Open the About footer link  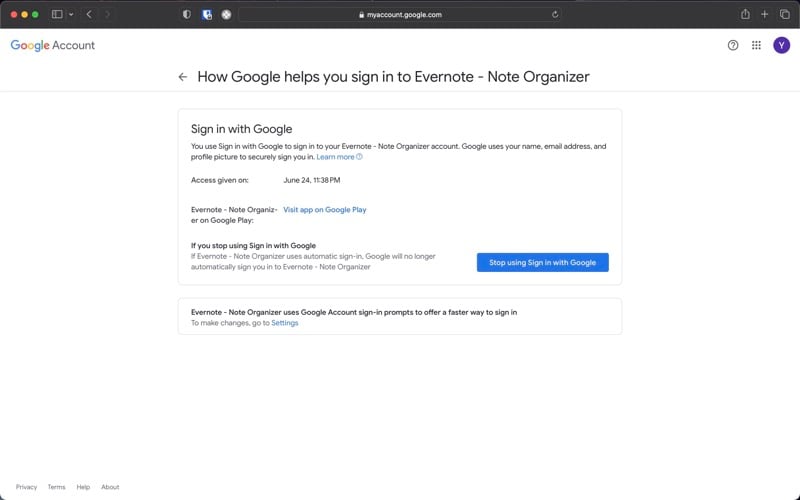coord(110,487)
